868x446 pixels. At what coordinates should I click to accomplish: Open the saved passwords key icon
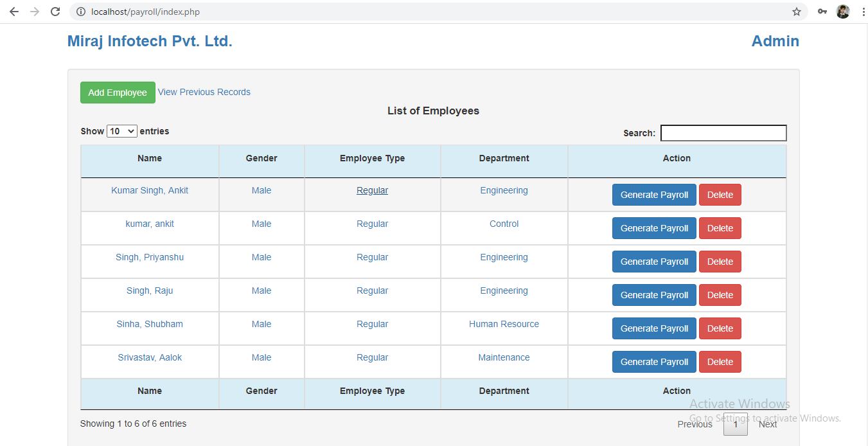822,11
